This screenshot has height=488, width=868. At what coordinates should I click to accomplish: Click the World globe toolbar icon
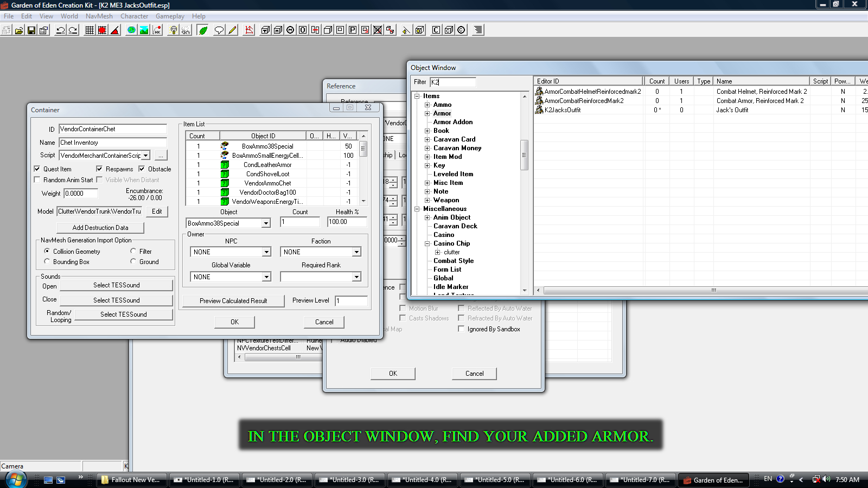point(131,30)
